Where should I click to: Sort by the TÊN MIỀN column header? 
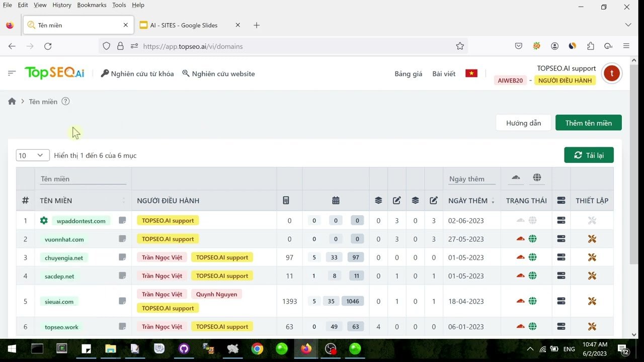83,201
